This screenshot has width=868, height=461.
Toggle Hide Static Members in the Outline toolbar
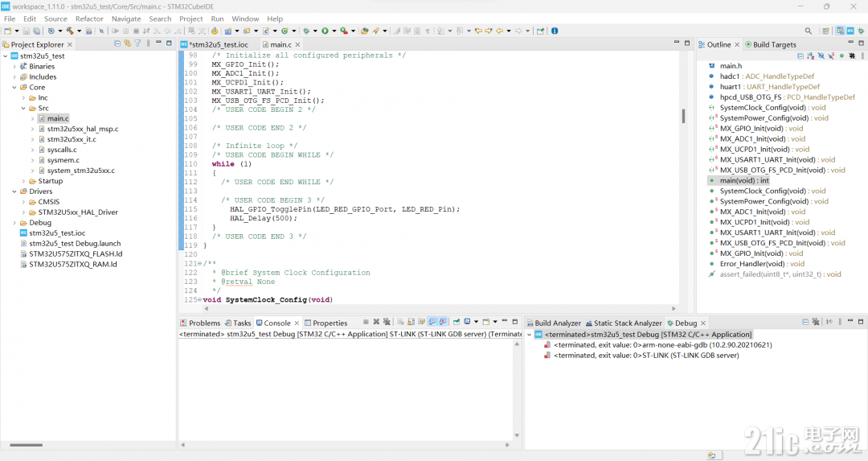click(x=832, y=56)
